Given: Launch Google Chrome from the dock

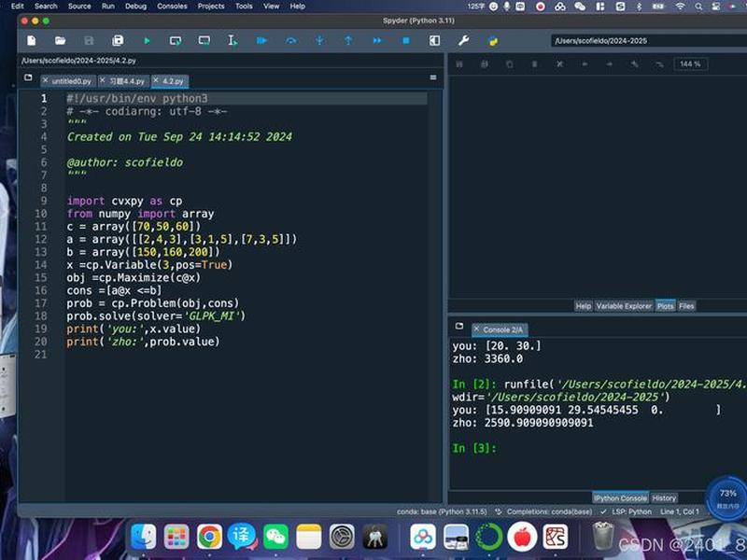Looking at the screenshot, I should (x=209, y=537).
